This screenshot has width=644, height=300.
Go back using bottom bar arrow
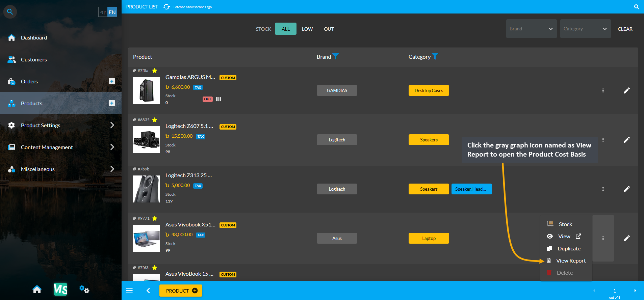pos(148,291)
